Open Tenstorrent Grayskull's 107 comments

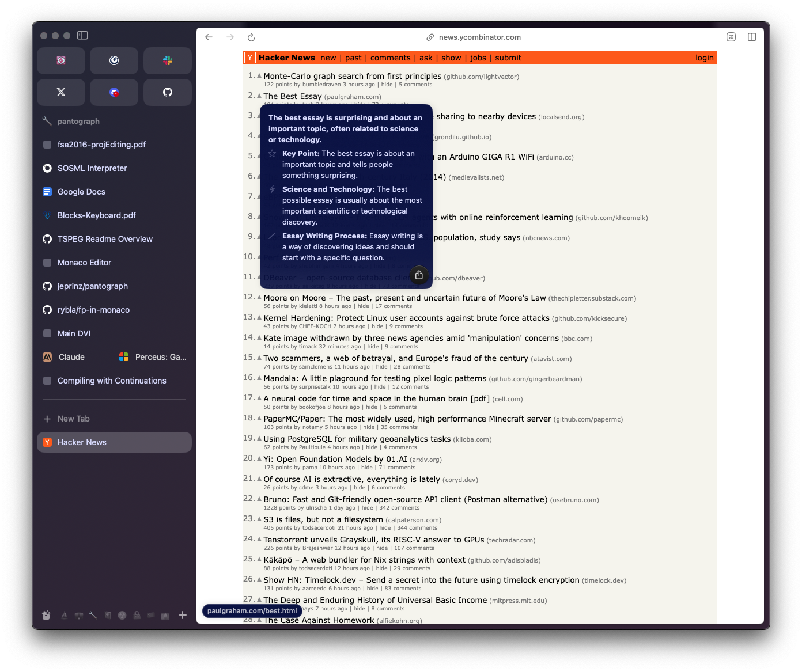tap(414, 548)
